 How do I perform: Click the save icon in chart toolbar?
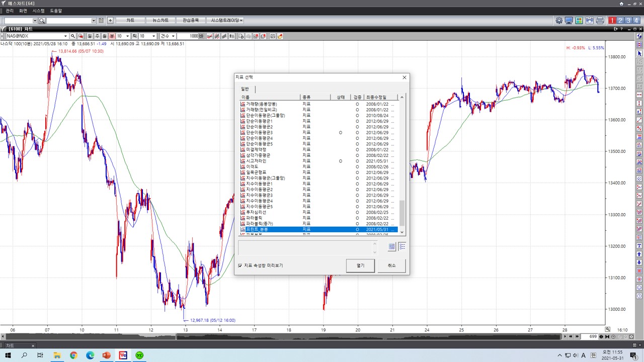tap(273, 36)
